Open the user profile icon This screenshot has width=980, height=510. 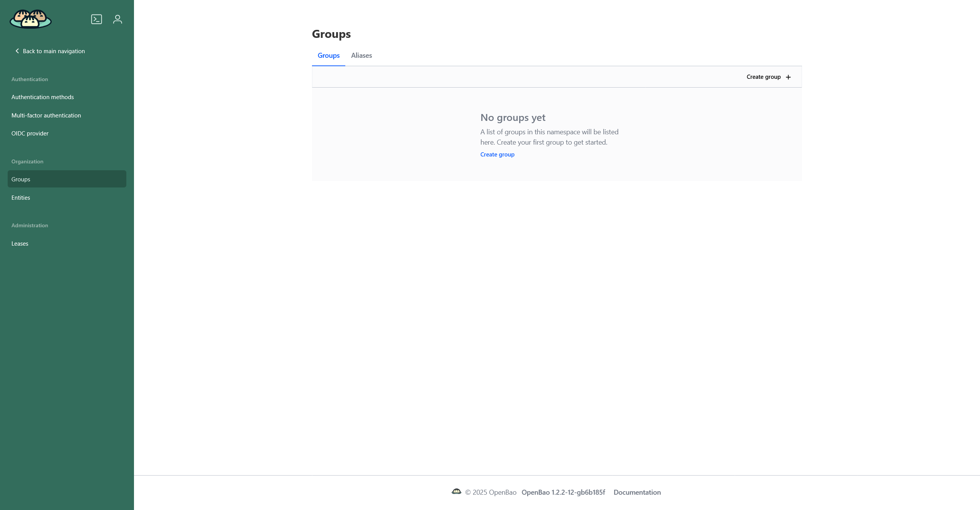[118, 19]
